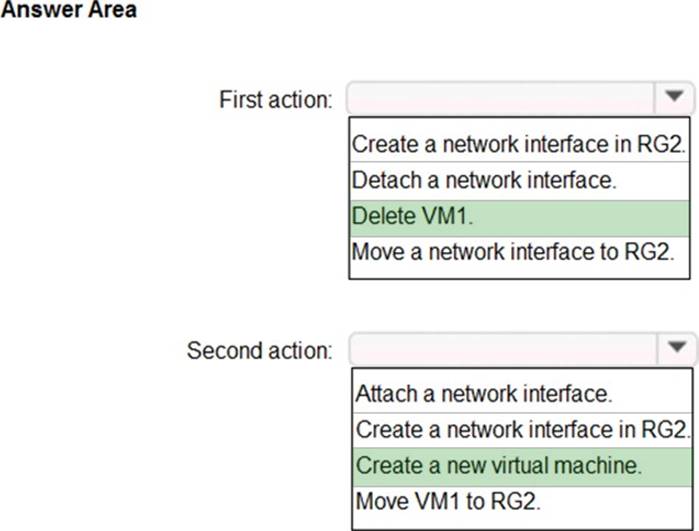Open the Second action dropdown arrow
This screenshot has height=531, width=699.
pos(674,349)
